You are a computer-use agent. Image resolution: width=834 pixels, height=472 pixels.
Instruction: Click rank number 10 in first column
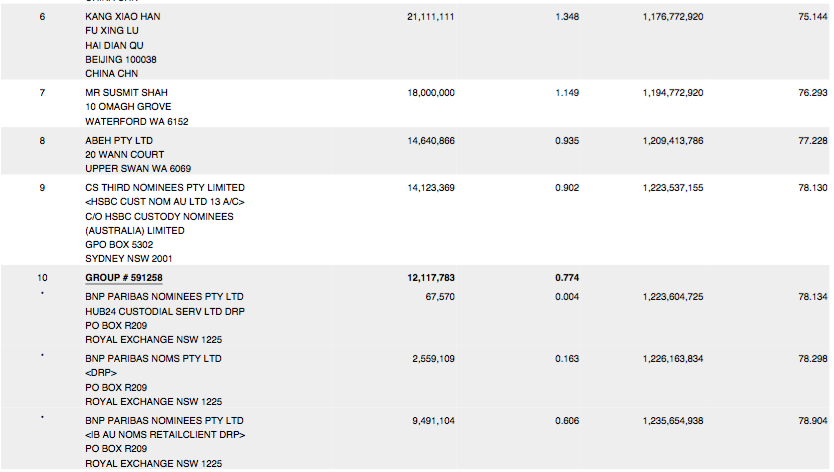[x=42, y=277]
